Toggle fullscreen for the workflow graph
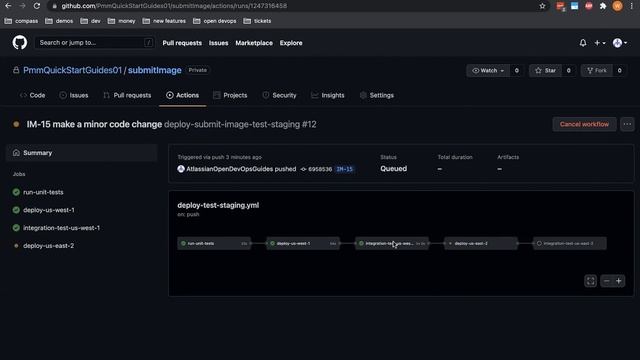This screenshot has height=360, width=640. click(591, 281)
